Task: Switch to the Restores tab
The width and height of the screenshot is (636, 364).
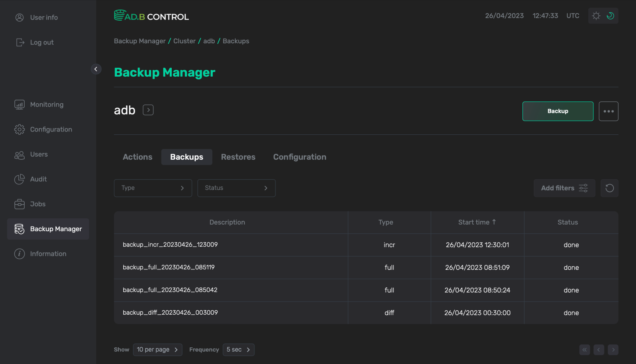Action: (238, 157)
